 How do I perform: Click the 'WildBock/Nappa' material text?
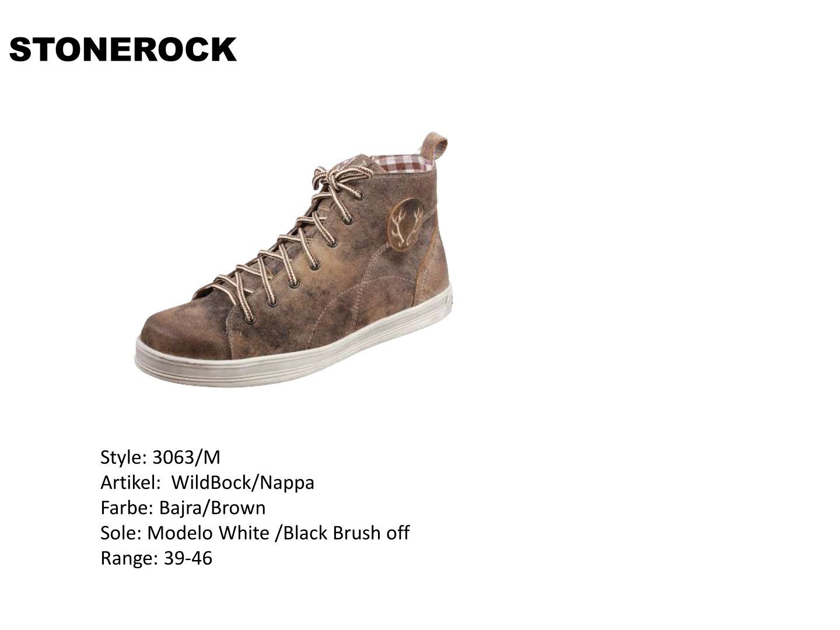click(243, 482)
